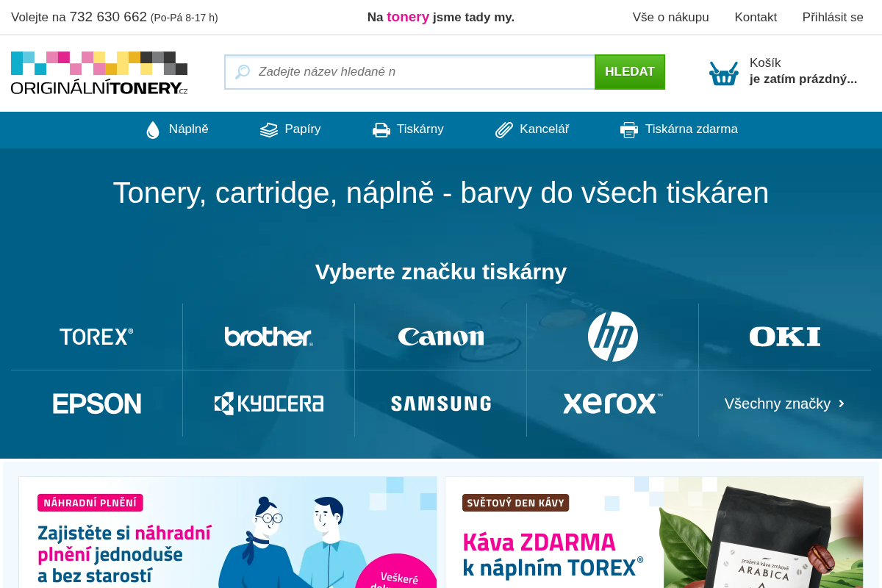
Task: Select the TOREX brand logo
Action: coord(96,337)
